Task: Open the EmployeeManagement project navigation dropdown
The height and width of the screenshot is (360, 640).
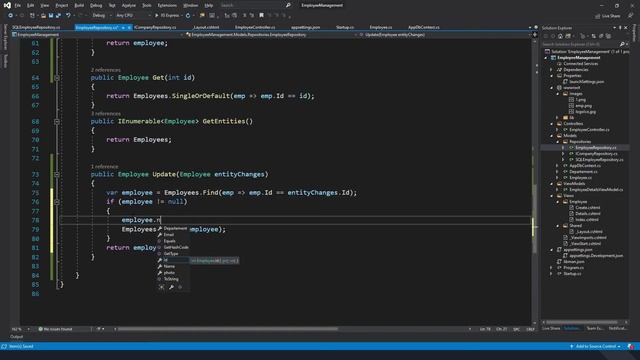Action: click(x=97, y=35)
